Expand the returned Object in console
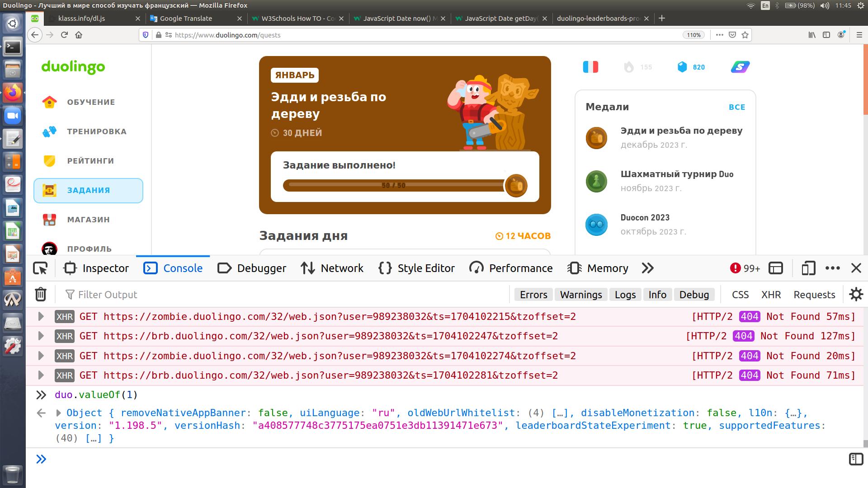Image resolution: width=868 pixels, height=488 pixels. point(58,413)
